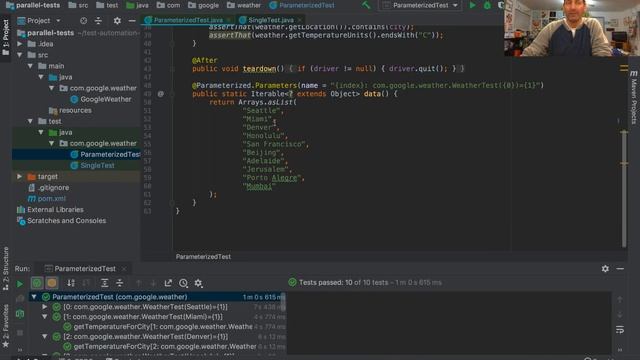The height and width of the screenshot is (360, 640).
Task: Click the Build project hammer icon
Action: point(366,5)
